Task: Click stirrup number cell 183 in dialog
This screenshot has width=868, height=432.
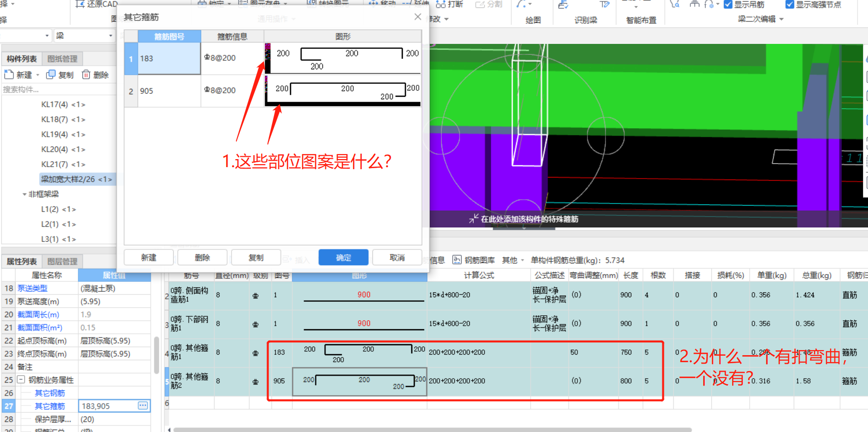Action: coord(169,58)
